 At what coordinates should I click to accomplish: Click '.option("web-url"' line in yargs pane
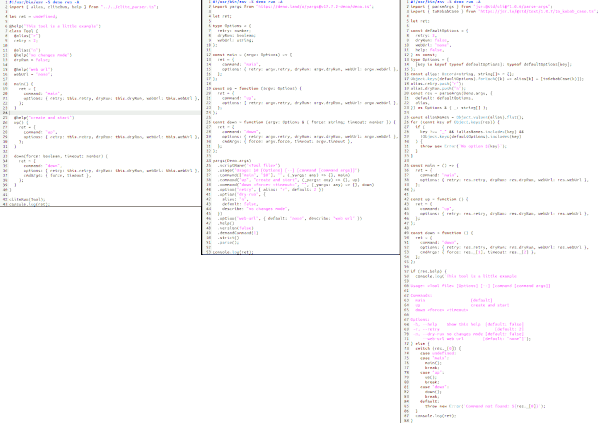[290, 219]
